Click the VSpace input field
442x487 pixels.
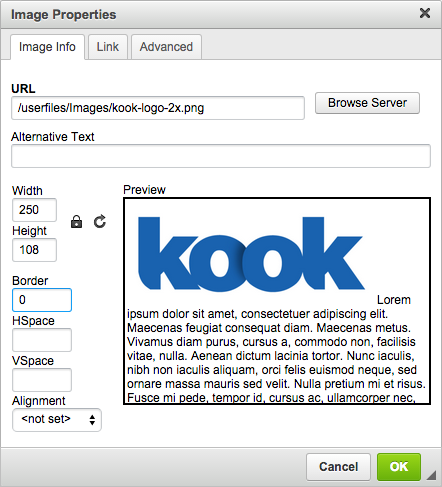coord(42,380)
